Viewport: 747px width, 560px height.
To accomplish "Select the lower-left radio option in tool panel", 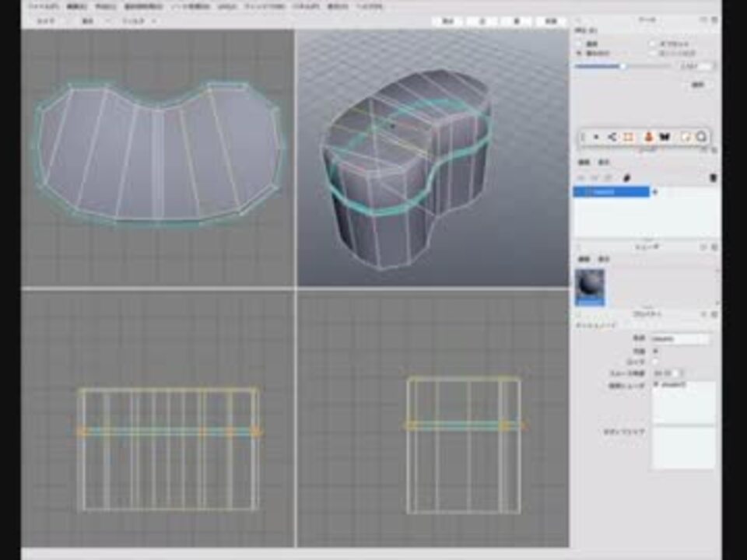I will click(580, 54).
